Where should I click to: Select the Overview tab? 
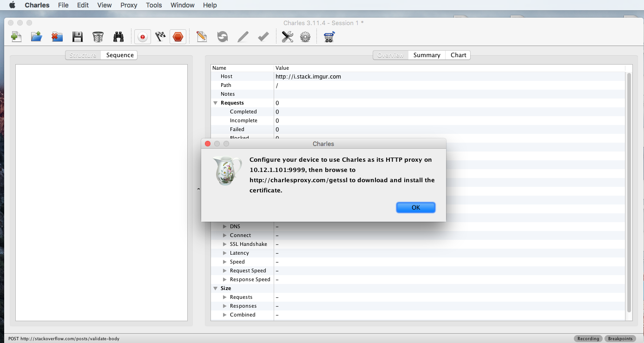click(x=390, y=55)
